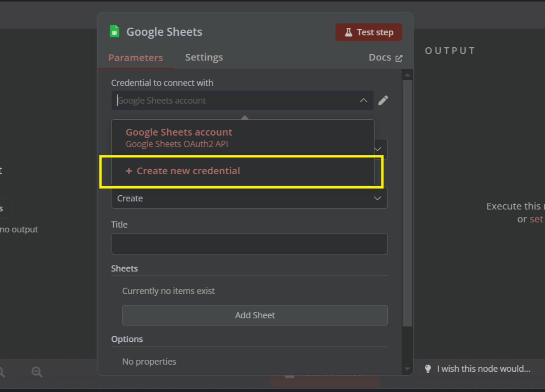Click the scrollbar down arrow in parameters panel
The image size is (545, 392).
click(x=407, y=369)
